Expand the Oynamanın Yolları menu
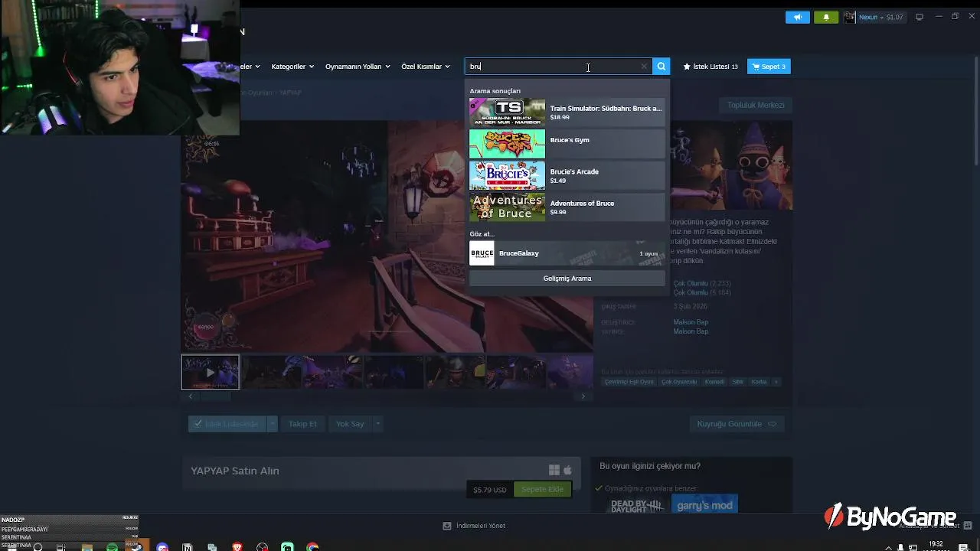The image size is (980, 551). pyautogui.click(x=358, y=67)
